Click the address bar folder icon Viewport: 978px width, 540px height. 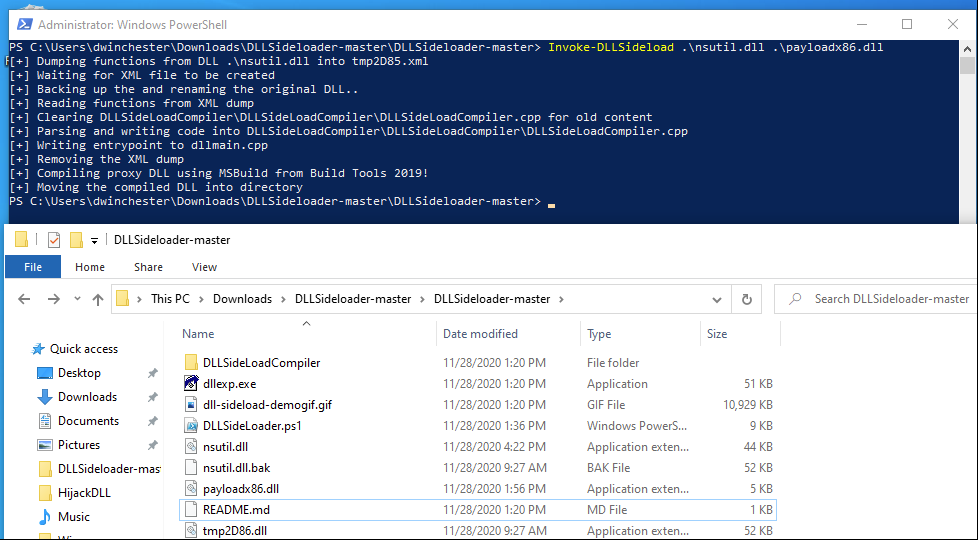coord(123,299)
